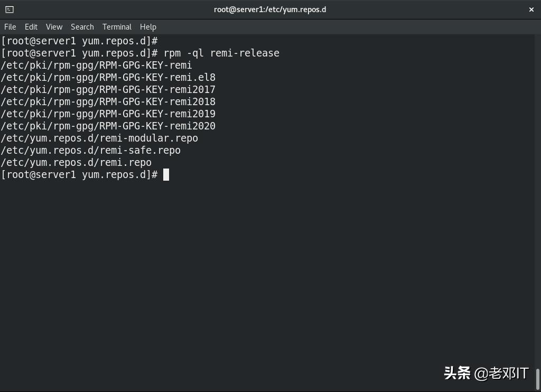Open the Edit menu
The width and height of the screenshot is (541, 392).
pyautogui.click(x=31, y=26)
